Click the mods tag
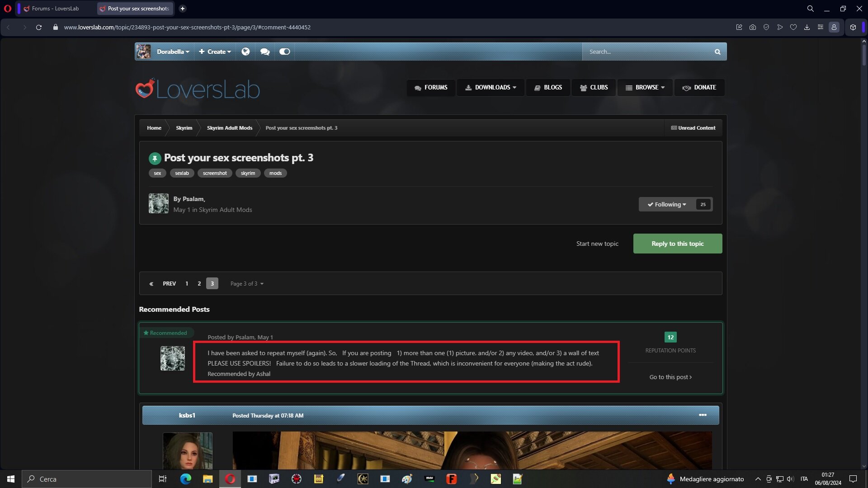 pyautogui.click(x=275, y=173)
